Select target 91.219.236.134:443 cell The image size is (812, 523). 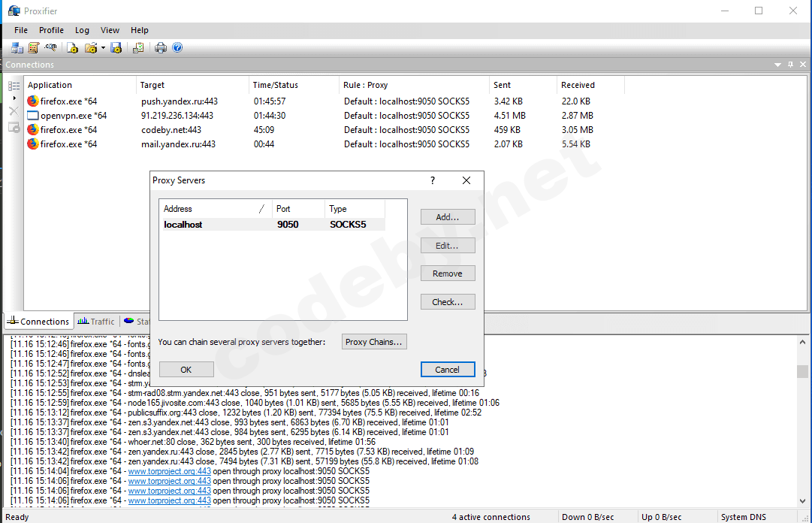[177, 116]
